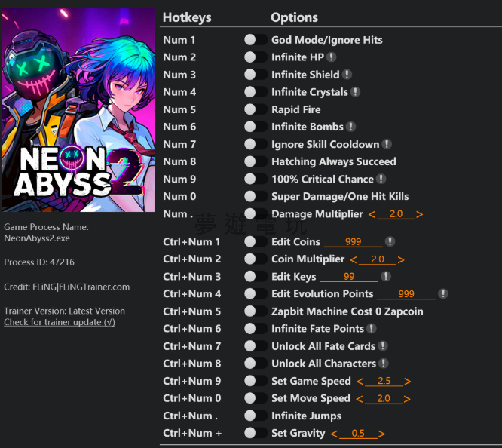
Task: Toggle Rapid Fire on
Action: pos(256,109)
